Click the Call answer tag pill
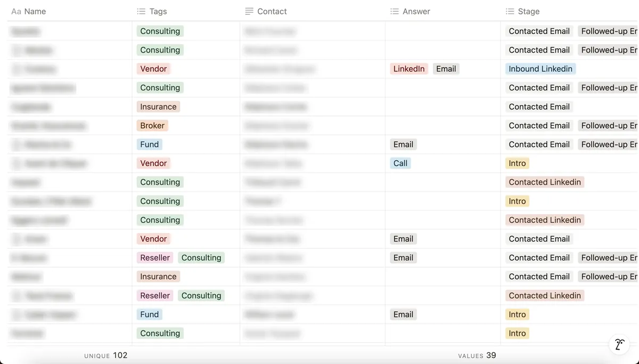This screenshot has height=364, width=639. click(x=400, y=163)
